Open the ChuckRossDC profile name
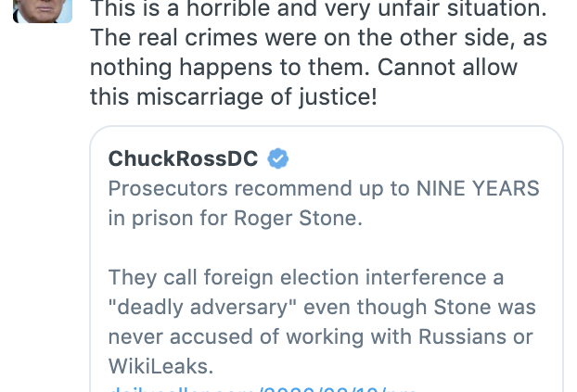Viewport: 577px width, 392px height. pos(183,159)
